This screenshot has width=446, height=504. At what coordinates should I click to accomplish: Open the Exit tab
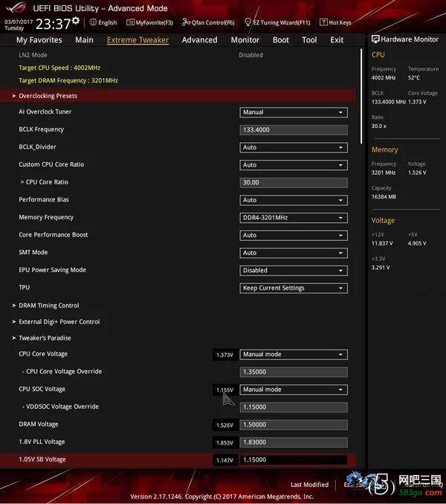337,40
